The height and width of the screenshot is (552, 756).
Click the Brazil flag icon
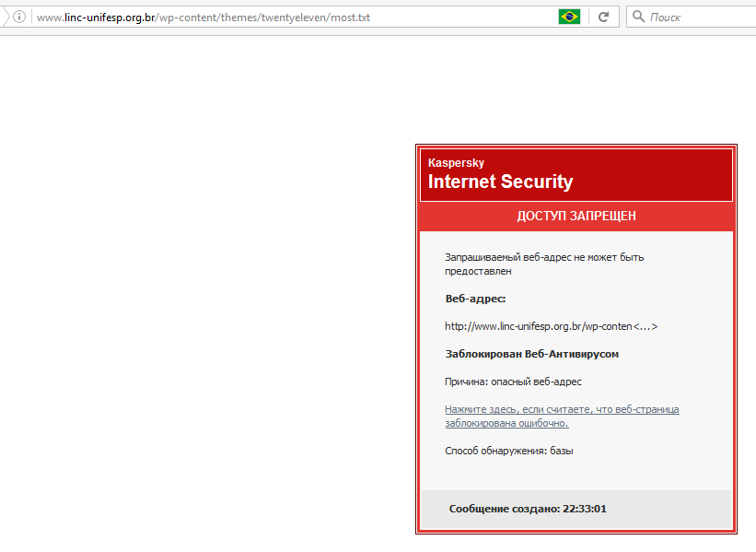click(569, 17)
